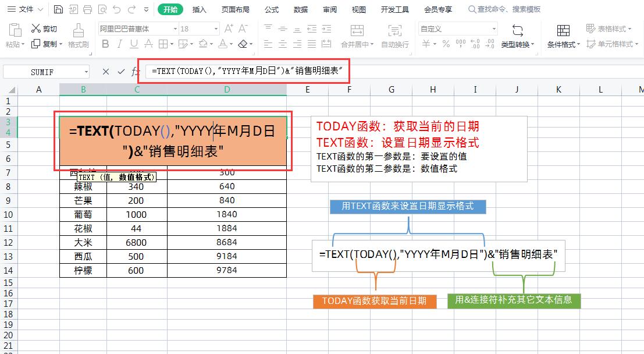
Task: Open the Name Box dropdown showing SUMIF
Action: [x=86, y=72]
